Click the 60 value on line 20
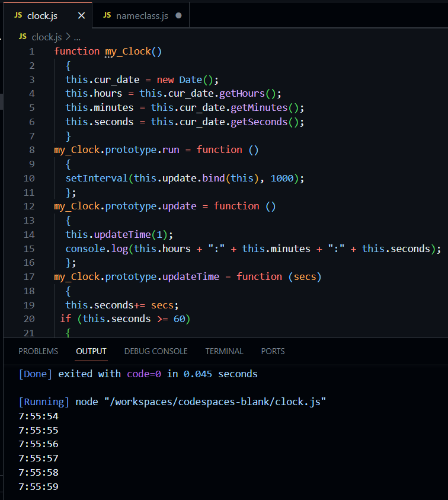The image size is (448, 500). click(180, 319)
